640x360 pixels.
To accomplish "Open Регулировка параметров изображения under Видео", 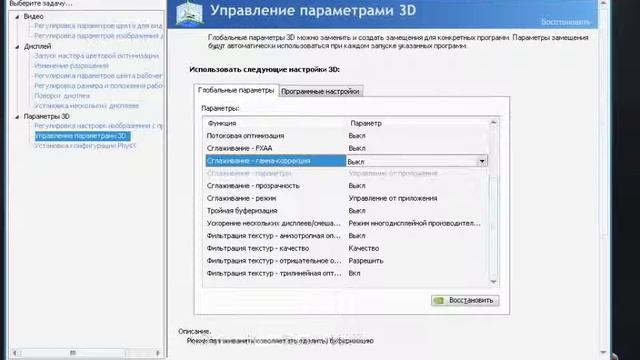I will coord(98,36).
